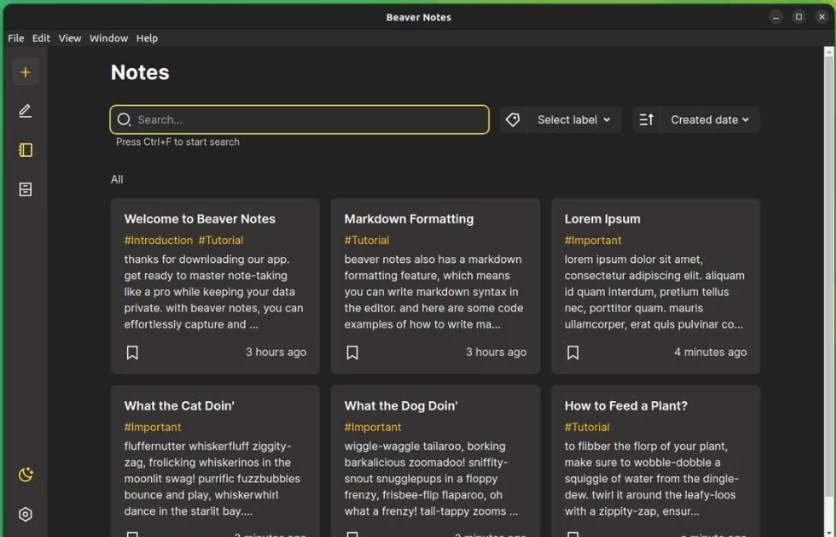Open the Window menu
This screenshot has width=836, height=537.
click(108, 38)
